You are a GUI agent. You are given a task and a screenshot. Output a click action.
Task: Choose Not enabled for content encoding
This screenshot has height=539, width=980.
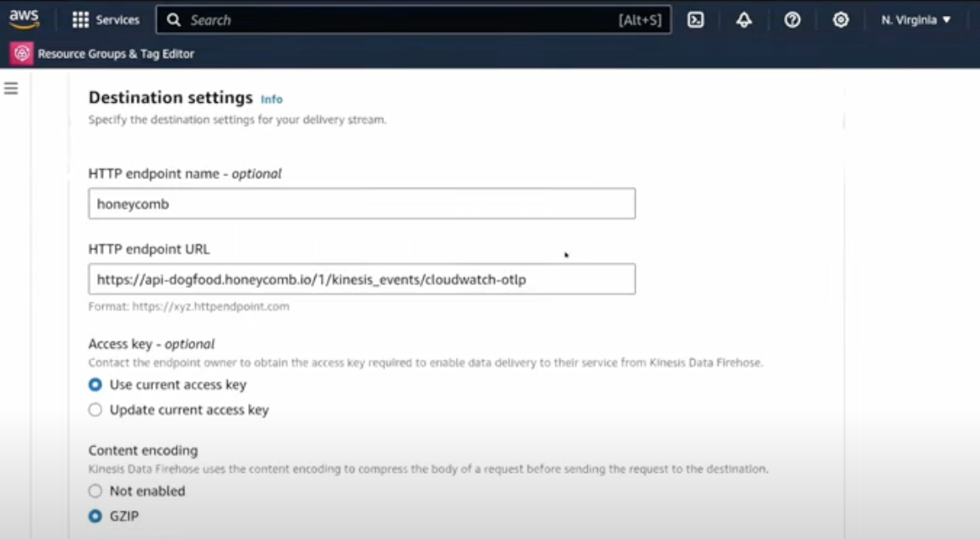(x=94, y=492)
